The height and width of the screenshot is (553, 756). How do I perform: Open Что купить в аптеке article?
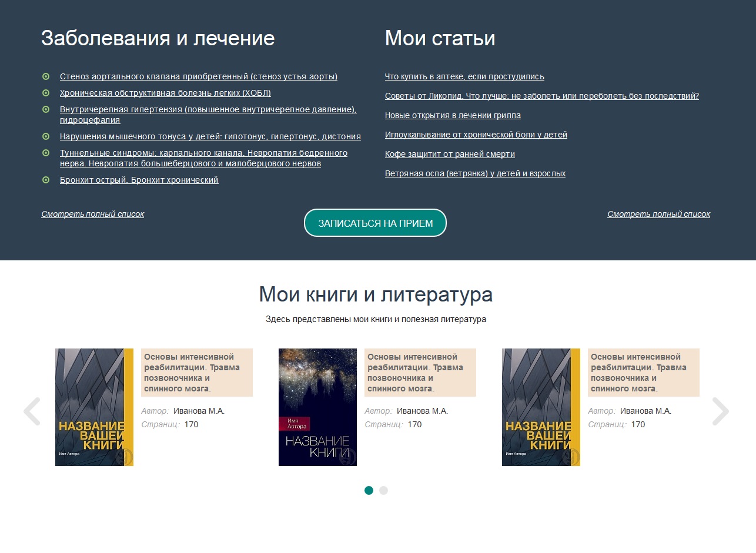pyautogui.click(x=464, y=76)
